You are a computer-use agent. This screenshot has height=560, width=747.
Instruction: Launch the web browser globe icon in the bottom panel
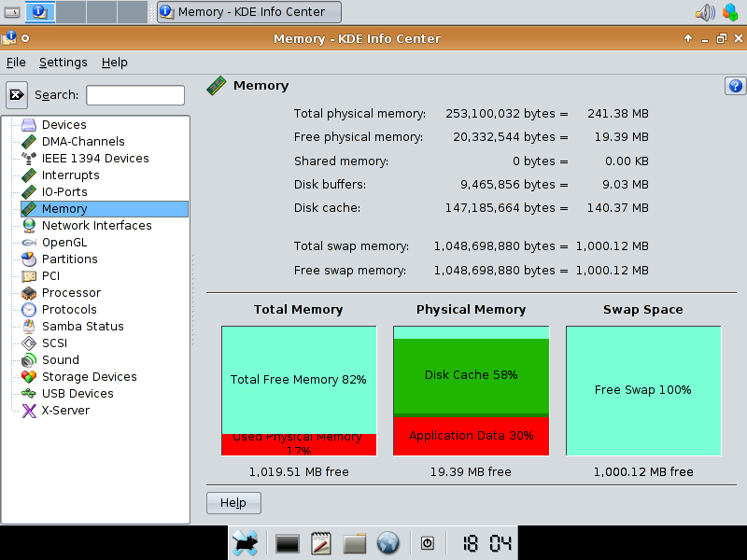(388, 543)
